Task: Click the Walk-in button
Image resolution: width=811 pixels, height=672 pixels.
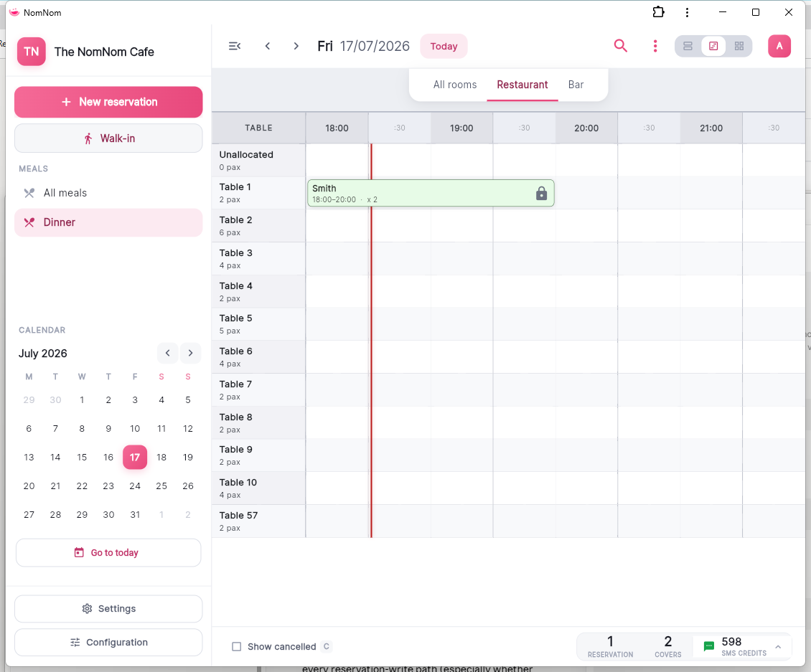Action: 108,138
